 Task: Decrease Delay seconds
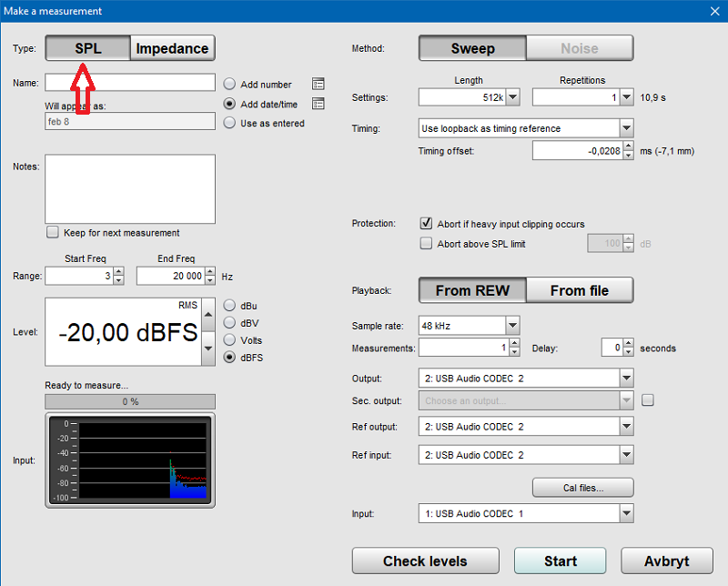[x=628, y=352]
